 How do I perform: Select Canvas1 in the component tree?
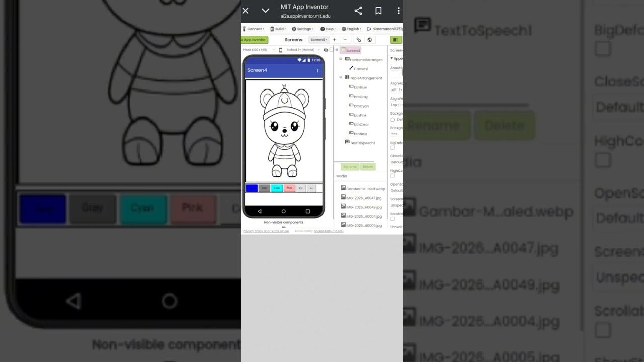[x=358, y=69]
